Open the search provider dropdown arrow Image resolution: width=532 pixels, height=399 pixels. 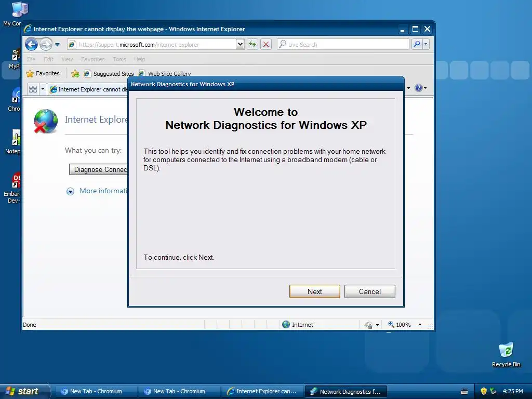point(426,44)
